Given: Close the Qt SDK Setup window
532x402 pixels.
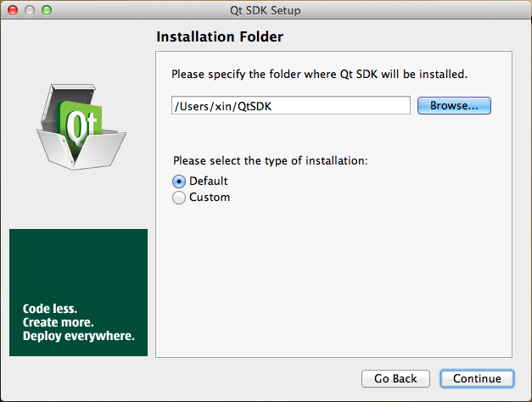Looking at the screenshot, I should tap(13, 10).
